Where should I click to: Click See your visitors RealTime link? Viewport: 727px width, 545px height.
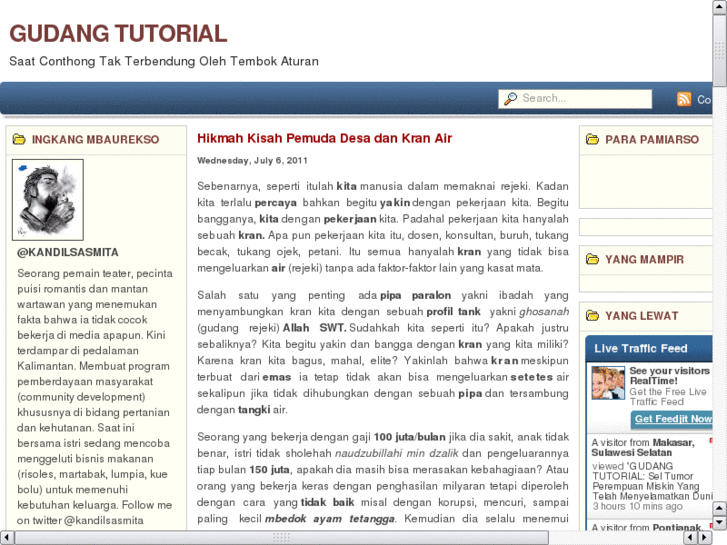pos(670,376)
